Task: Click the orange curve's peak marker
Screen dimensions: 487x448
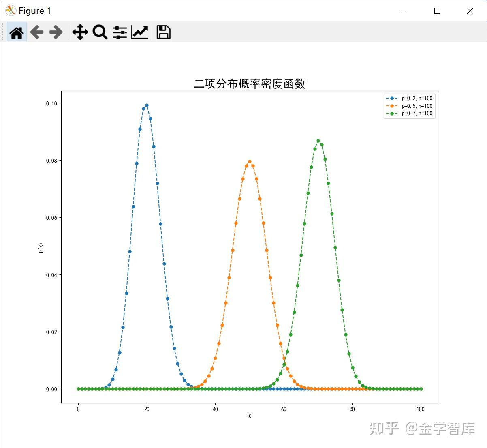Action: pos(249,161)
